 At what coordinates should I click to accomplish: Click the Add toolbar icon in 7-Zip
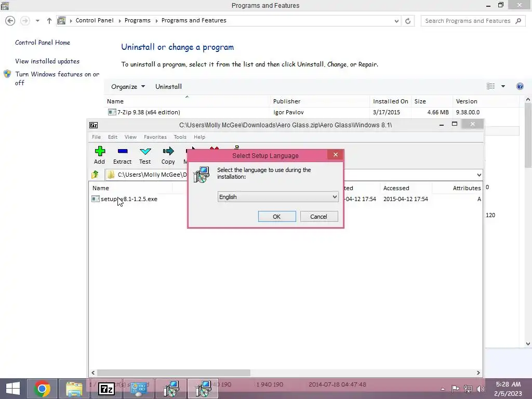(x=100, y=151)
